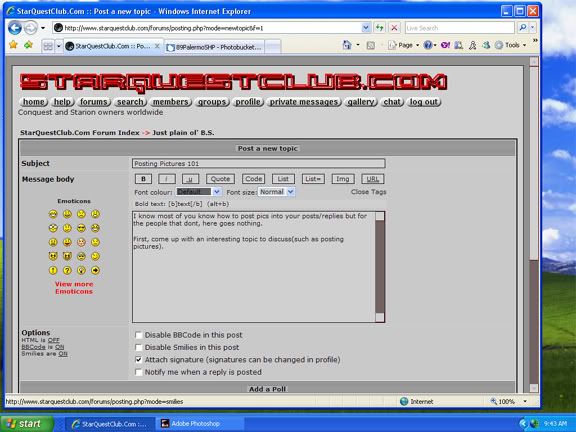The height and width of the screenshot is (432, 576).
Task: Uncheck Attach signature checkbox
Action: click(x=138, y=360)
